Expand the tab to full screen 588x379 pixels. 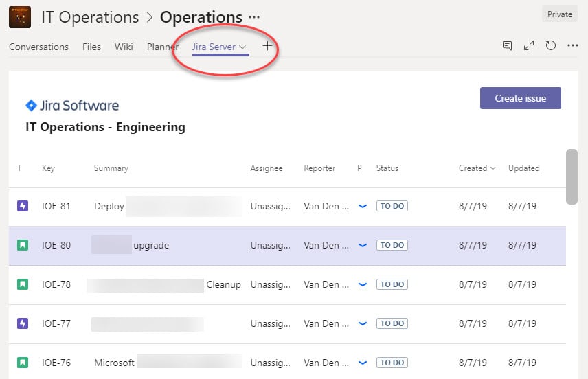click(x=529, y=46)
